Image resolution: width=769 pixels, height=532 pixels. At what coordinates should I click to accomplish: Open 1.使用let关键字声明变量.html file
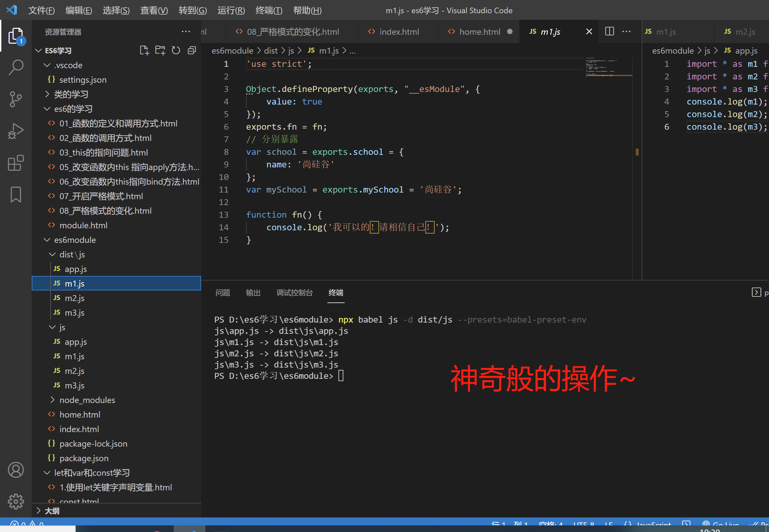pyautogui.click(x=117, y=487)
